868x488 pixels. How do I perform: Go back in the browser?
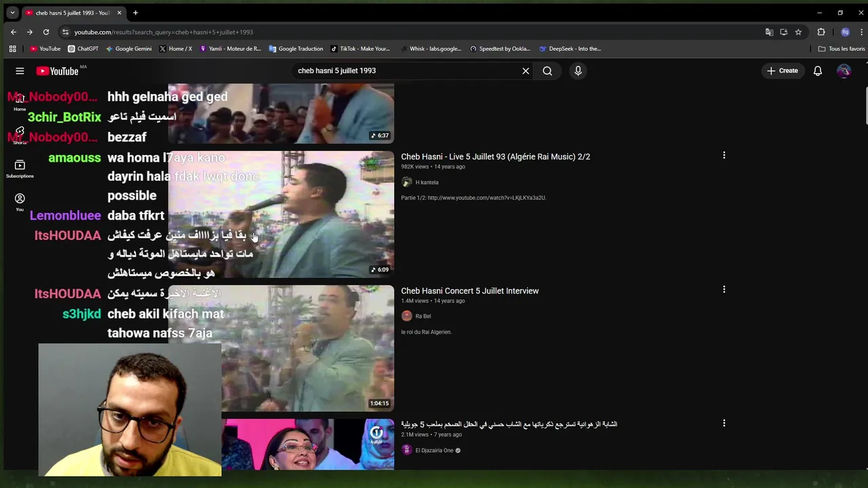pyautogui.click(x=14, y=32)
